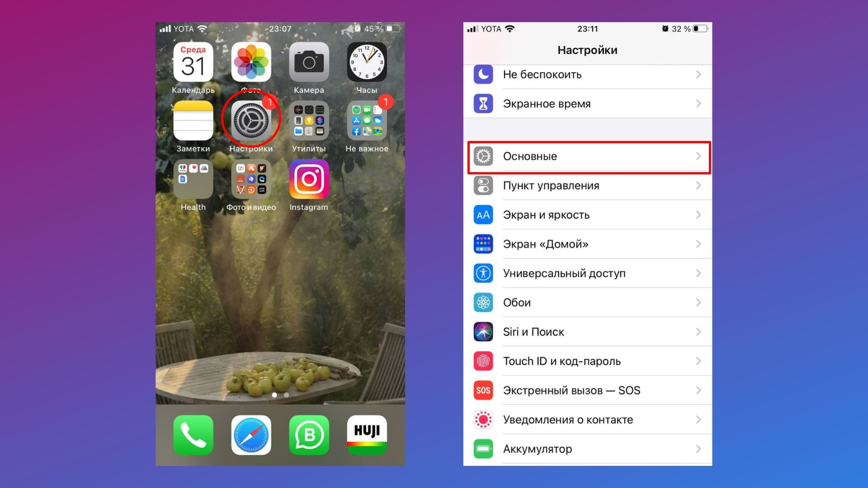The image size is (868, 488).
Task: Toggle battery percentage display in status bar
Action: [x=589, y=449]
